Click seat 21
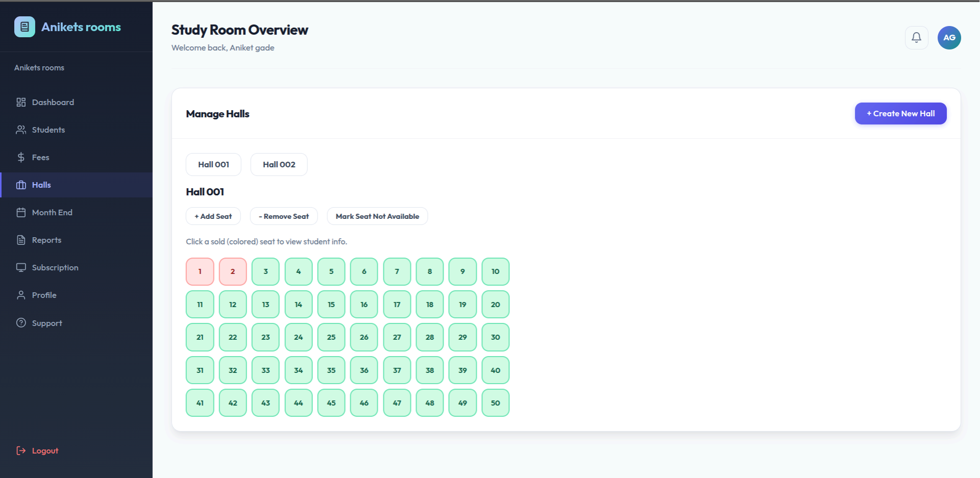The height and width of the screenshot is (478, 980). [200, 337]
